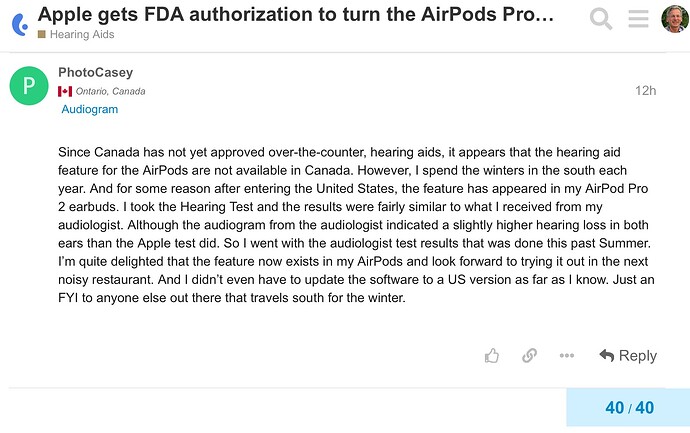Screen dimensions: 690x433
Task: Click the post body text paragraph
Action: [x=356, y=225]
